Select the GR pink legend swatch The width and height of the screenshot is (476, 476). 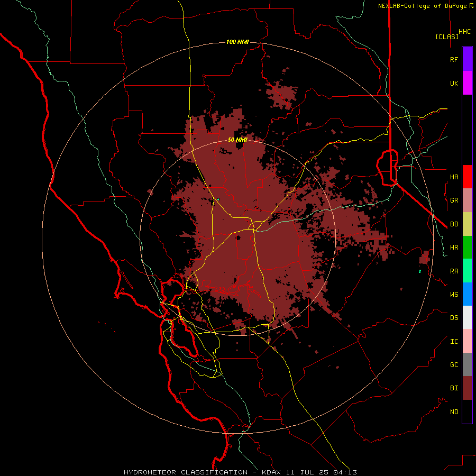(467, 200)
